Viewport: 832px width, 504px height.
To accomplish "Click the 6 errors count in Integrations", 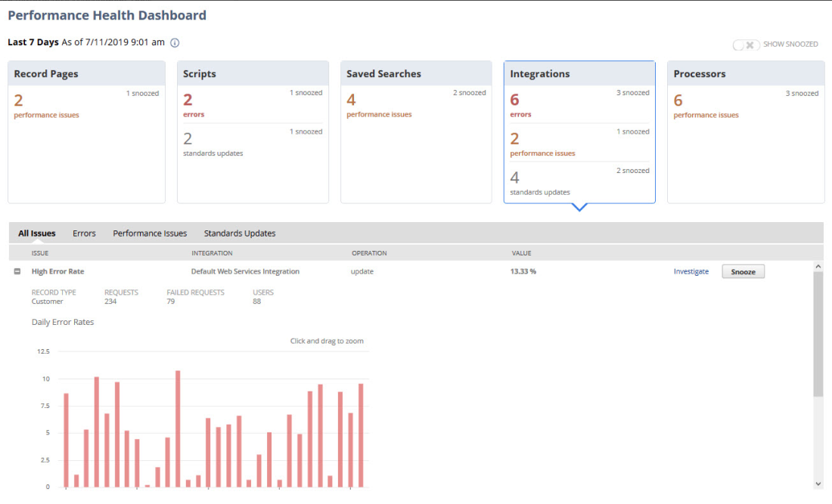I will pyautogui.click(x=520, y=104).
